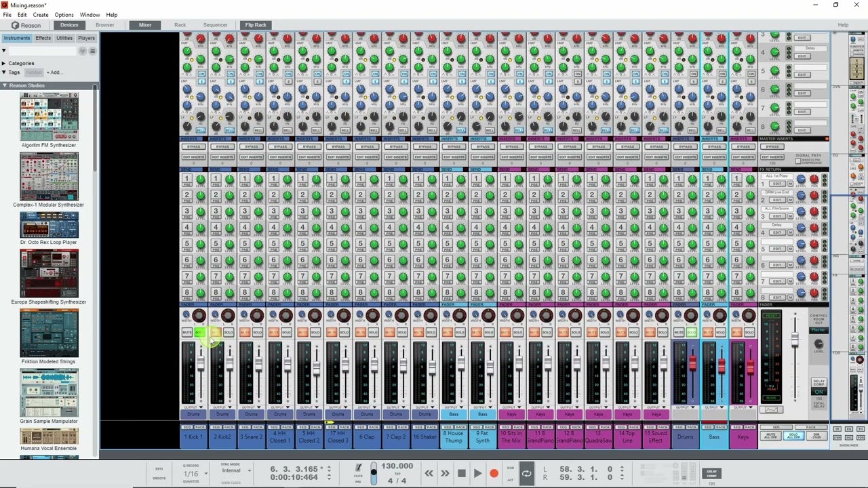
Task: Toggle the Dub recording button
Action: pyautogui.click(x=510, y=468)
